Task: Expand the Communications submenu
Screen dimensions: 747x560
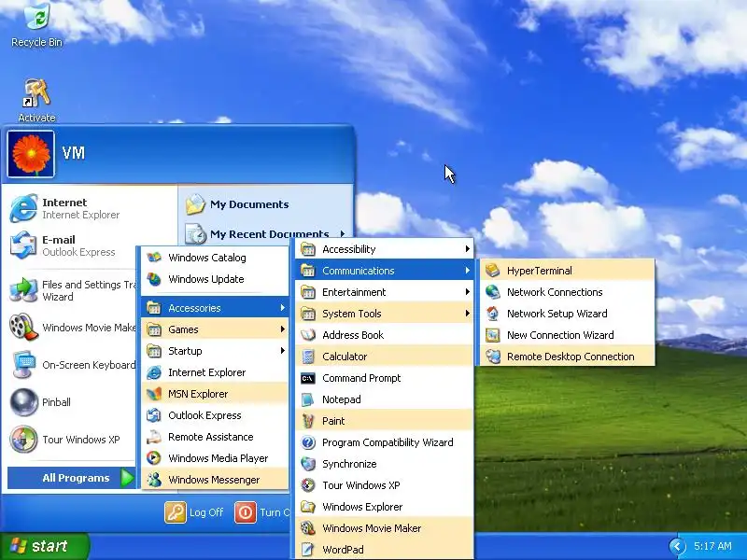Action: coord(384,271)
